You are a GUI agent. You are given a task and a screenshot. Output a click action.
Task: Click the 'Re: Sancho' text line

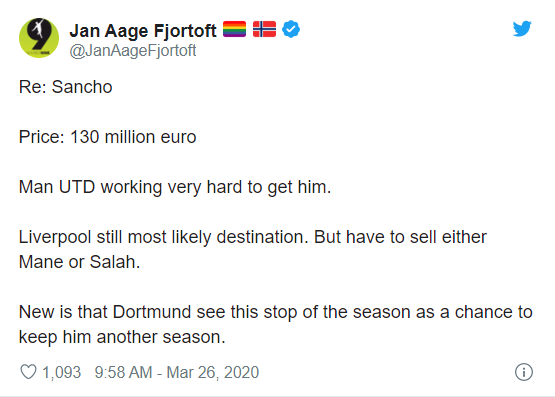pos(65,87)
